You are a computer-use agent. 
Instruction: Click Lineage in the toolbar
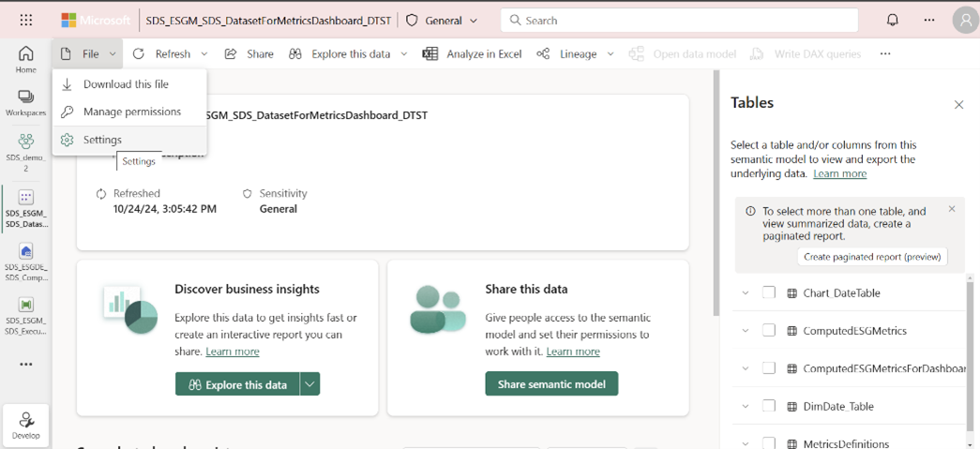[566, 53]
